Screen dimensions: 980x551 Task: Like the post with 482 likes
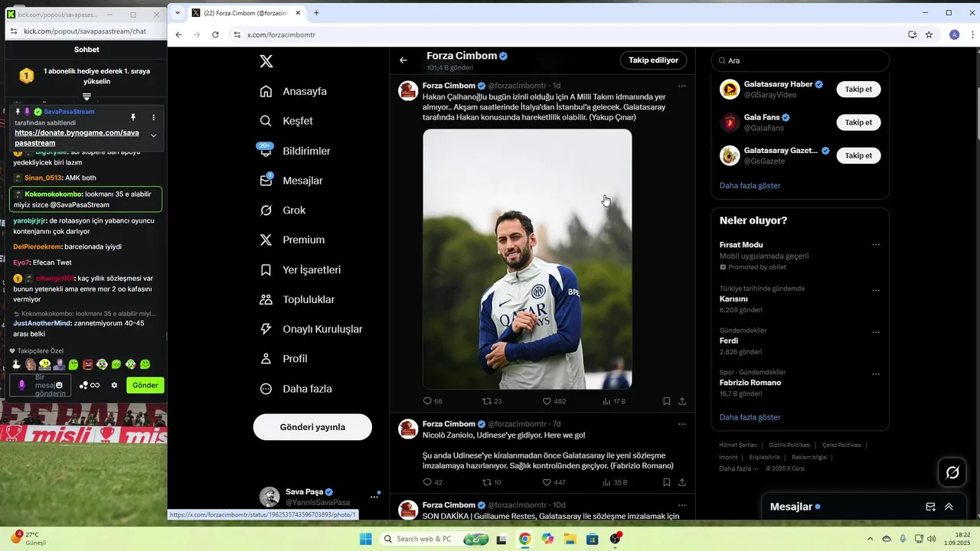(554, 401)
